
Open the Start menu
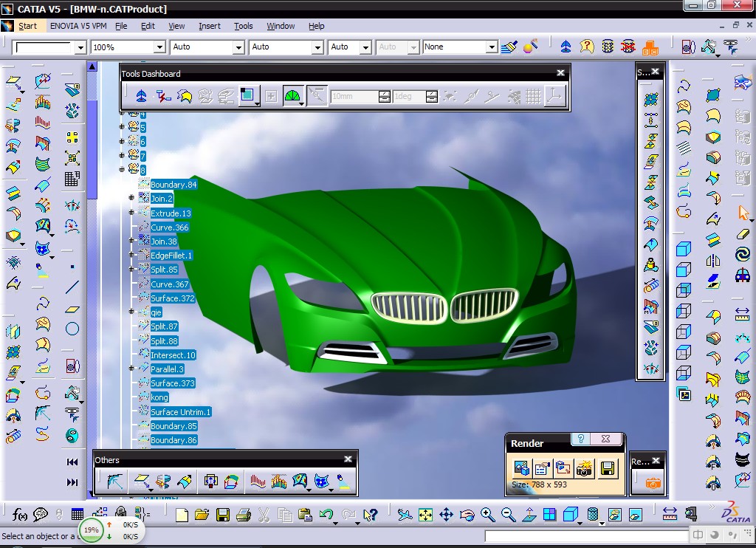coord(27,26)
